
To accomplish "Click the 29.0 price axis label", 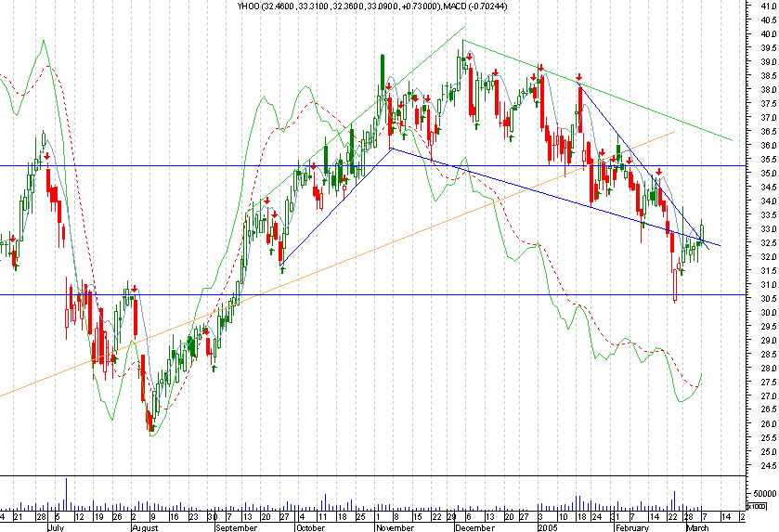I will pos(768,340).
